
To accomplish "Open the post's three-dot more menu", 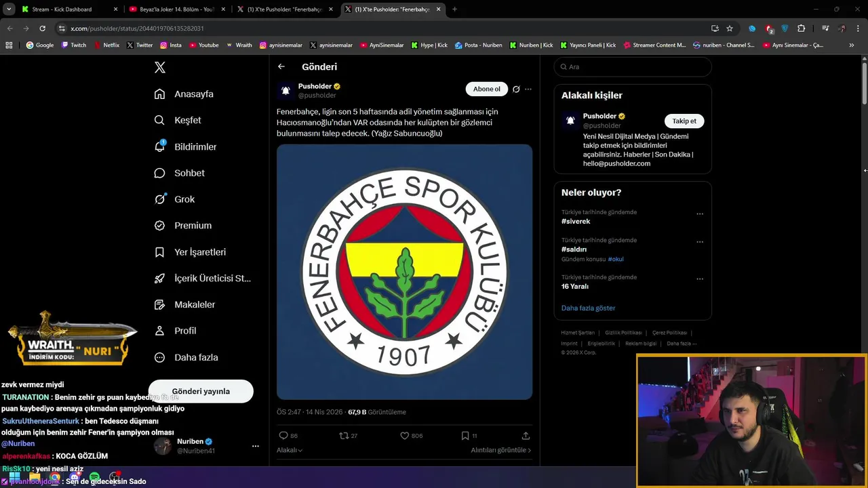I will point(528,89).
